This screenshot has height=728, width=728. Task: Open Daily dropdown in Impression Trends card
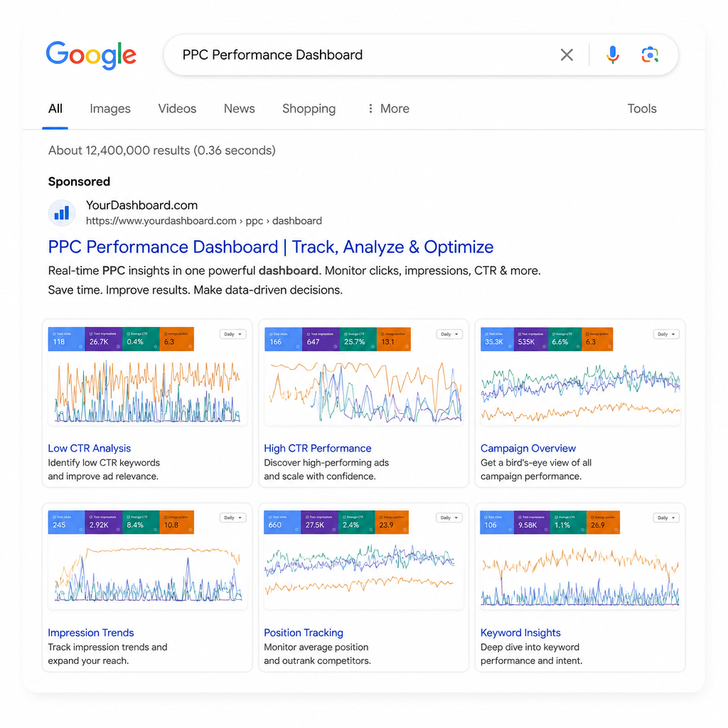pos(232,518)
